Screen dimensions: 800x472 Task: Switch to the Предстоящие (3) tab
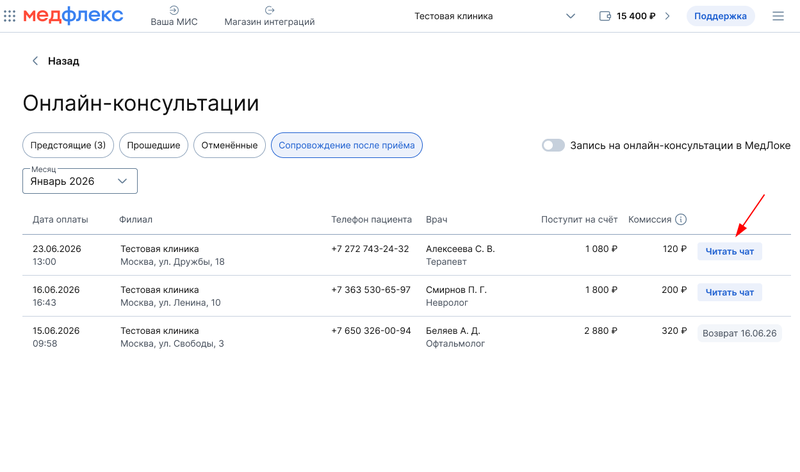(68, 145)
